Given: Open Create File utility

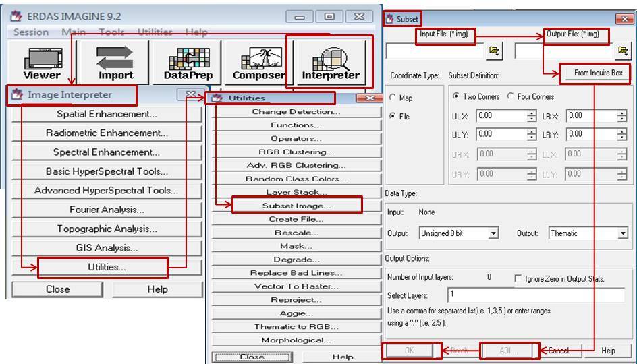Looking at the screenshot, I should (296, 219).
